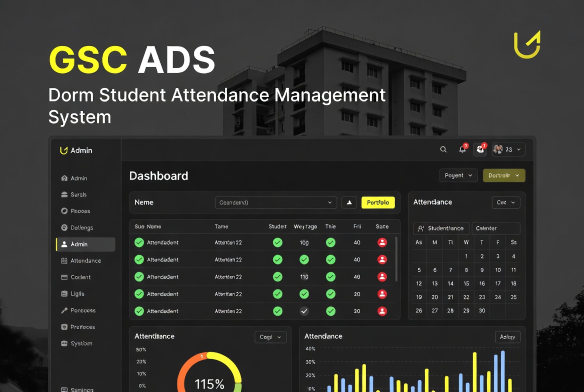The image size is (584, 392).
Task: Click the yellow Portfolio button
Action: coord(378,202)
